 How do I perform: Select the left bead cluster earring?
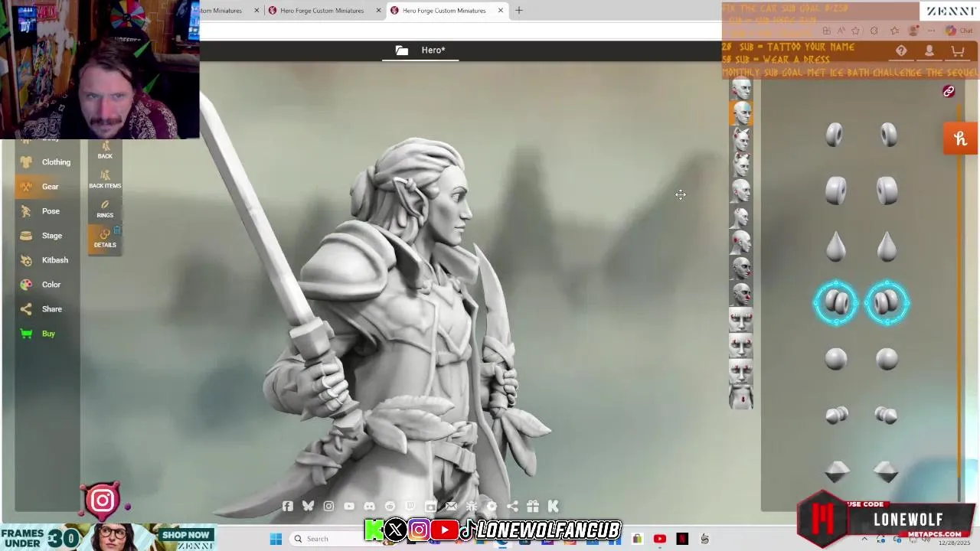click(836, 415)
